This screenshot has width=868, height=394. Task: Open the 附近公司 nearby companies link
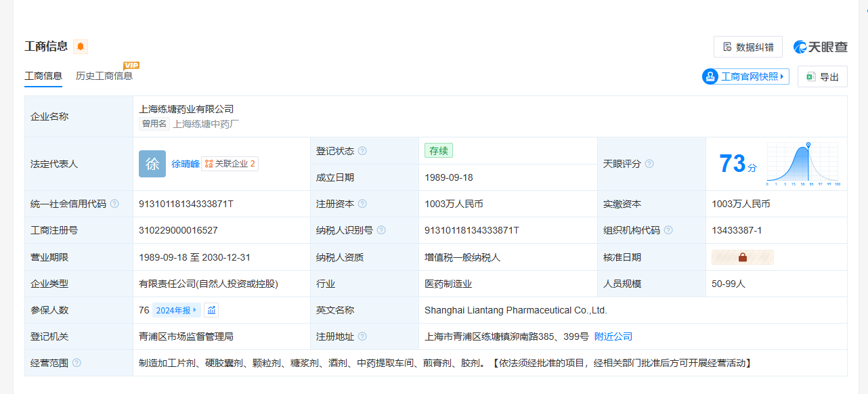pyautogui.click(x=613, y=336)
